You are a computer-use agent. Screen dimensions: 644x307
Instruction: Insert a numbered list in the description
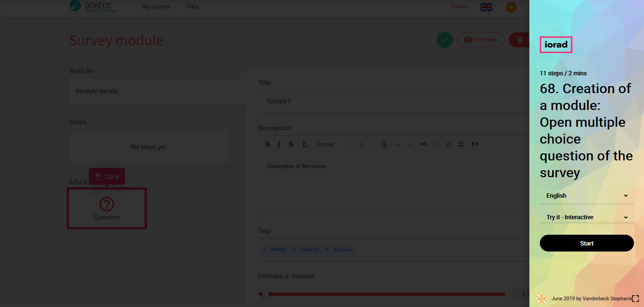(x=449, y=144)
